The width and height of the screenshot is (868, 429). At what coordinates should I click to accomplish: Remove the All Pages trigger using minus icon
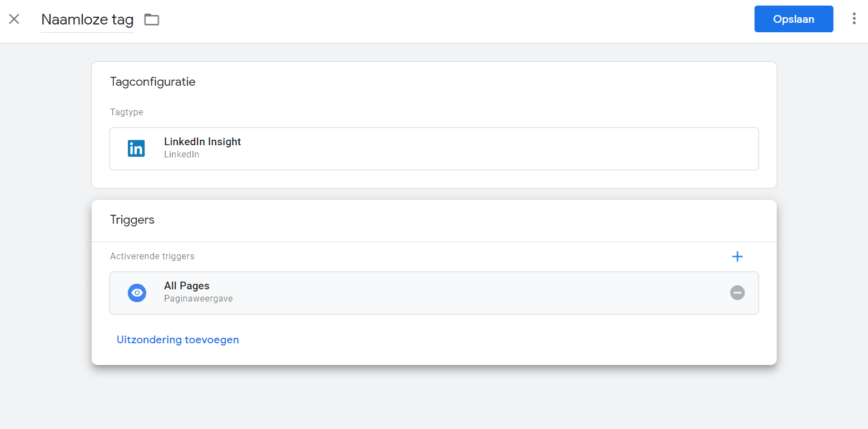coord(737,293)
